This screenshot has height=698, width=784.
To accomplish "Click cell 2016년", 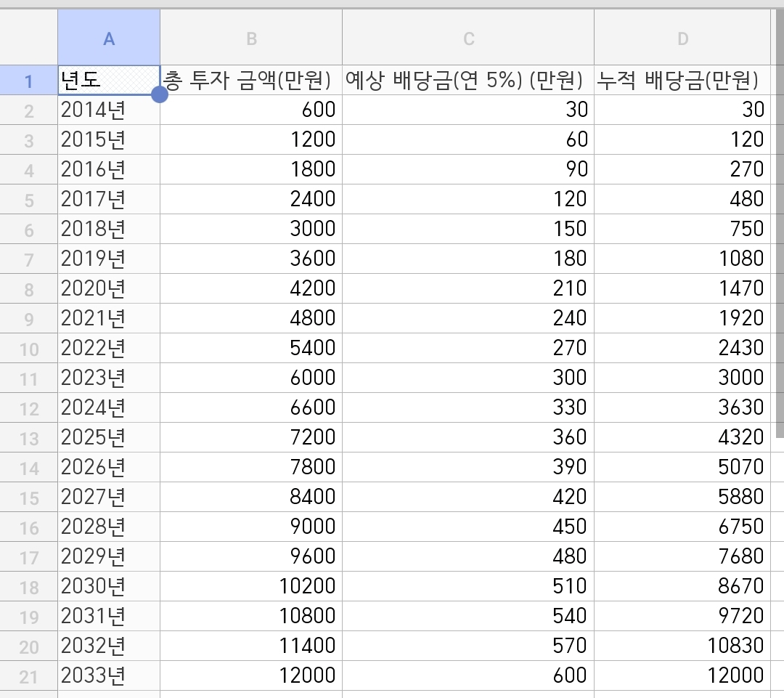I will (109, 170).
